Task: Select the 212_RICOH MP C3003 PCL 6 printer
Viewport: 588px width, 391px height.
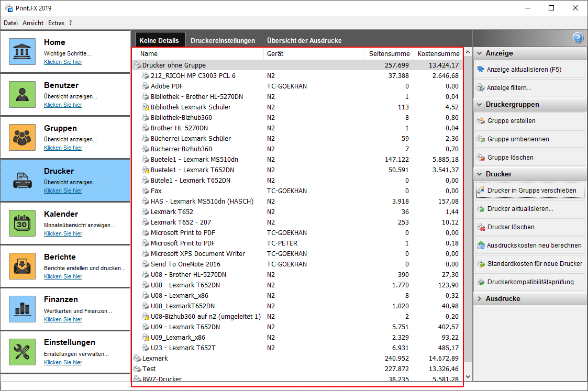Action: [298, 76]
